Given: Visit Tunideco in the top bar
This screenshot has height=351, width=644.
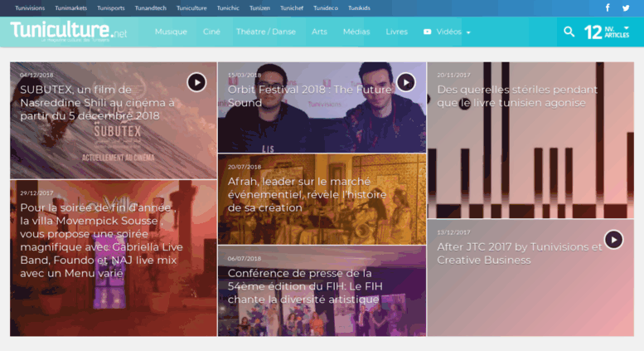Looking at the screenshot, I should tap(326, 7).
